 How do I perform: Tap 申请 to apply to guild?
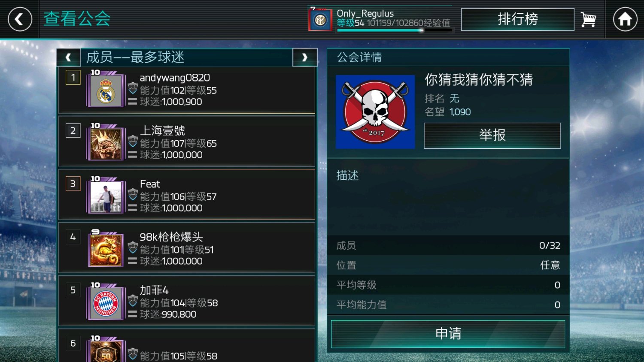click(x=448, y=334)
